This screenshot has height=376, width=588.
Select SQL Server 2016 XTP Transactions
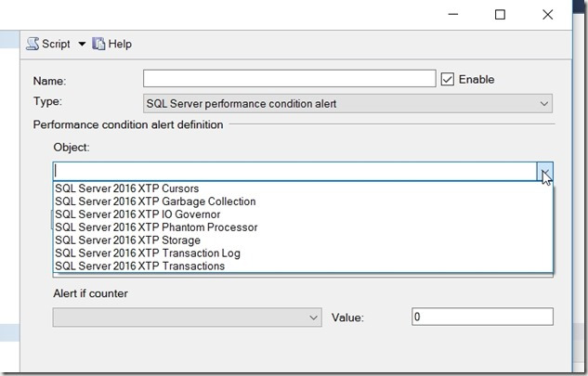(139, 266)
